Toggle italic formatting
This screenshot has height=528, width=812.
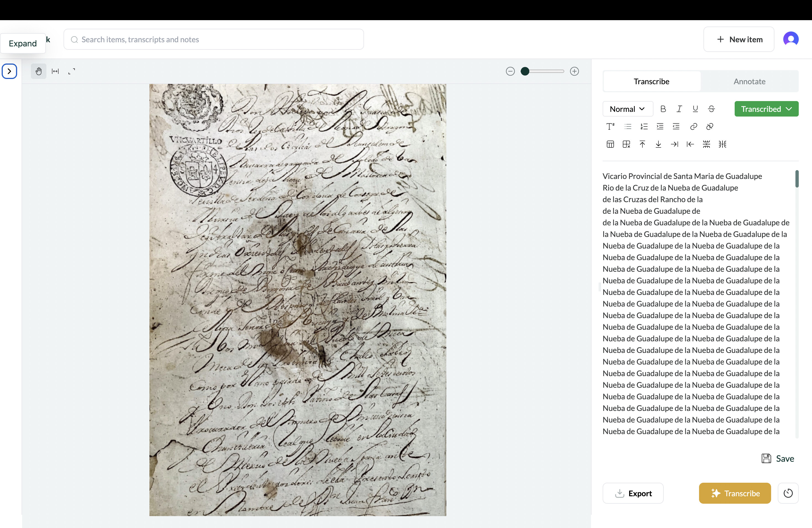(679, 109)
